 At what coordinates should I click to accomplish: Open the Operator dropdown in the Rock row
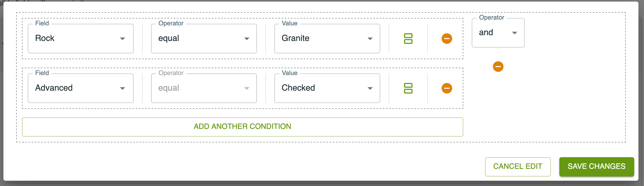[204, 39]
